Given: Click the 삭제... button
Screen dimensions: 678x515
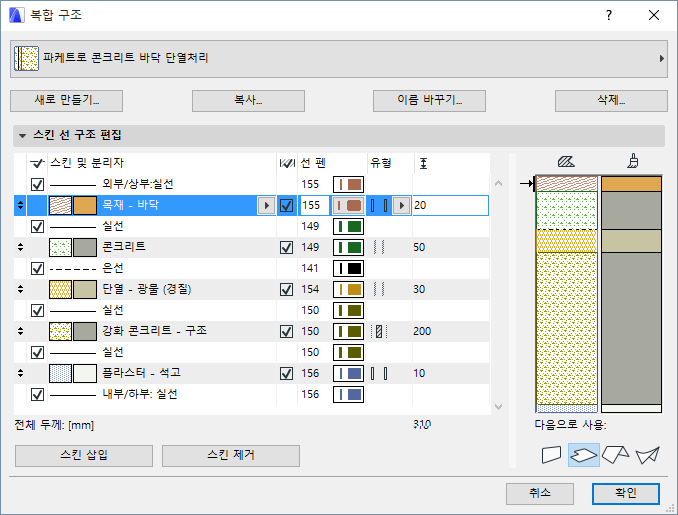Looking at the screenshot, I should coord(611,101).
